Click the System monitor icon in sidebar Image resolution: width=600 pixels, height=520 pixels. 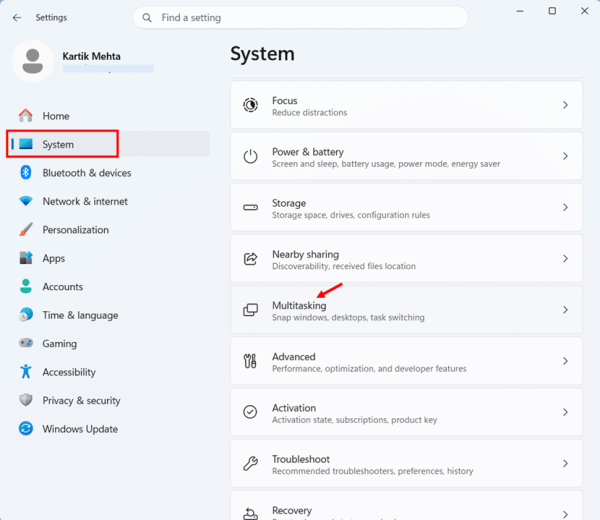click(x=26, y=144)
